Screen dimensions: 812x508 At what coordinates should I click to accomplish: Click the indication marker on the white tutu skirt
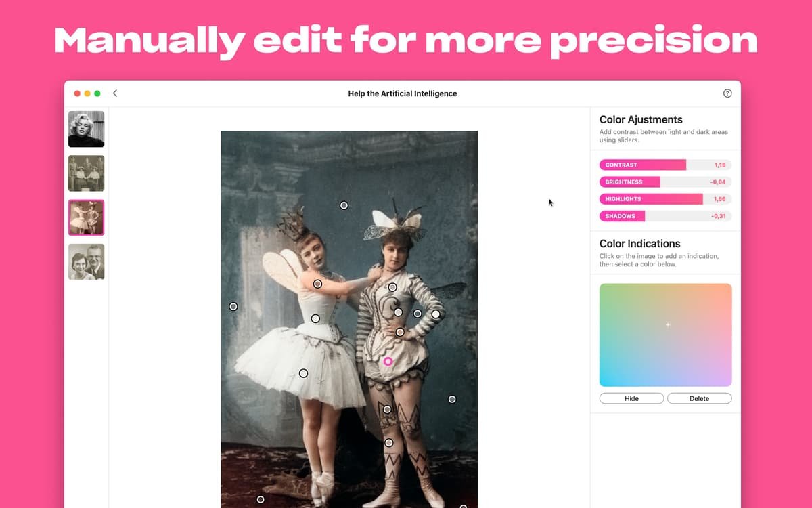click(x=303, y=373)
